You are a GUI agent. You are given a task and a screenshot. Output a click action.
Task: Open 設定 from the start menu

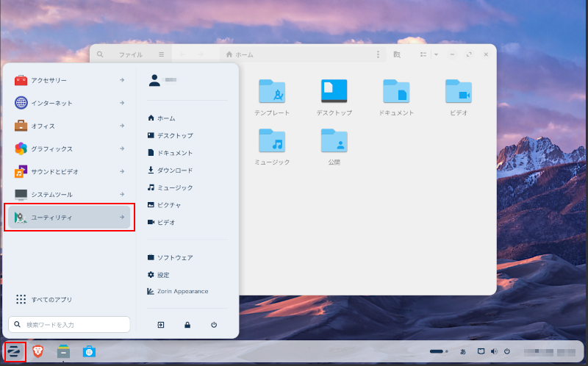[162, 275]
